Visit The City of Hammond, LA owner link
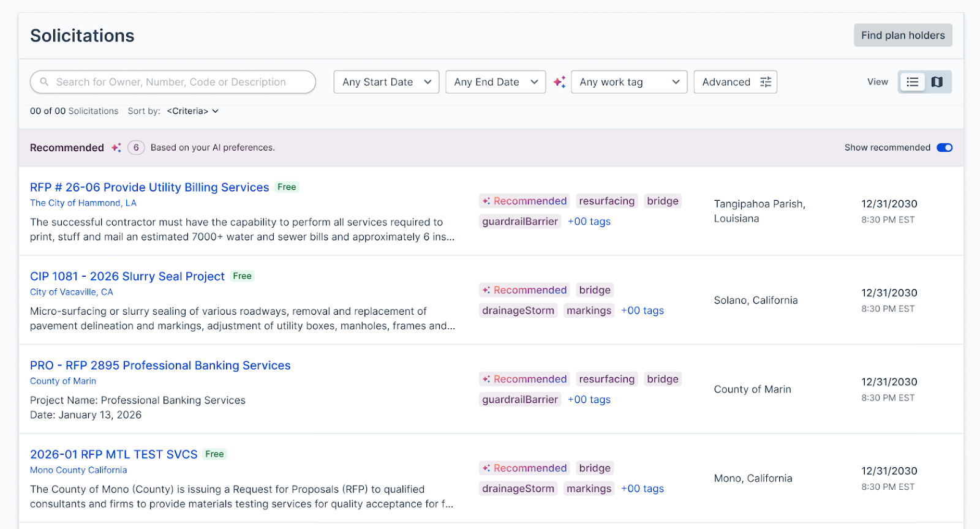Viewport: 980px width, 529px height. tap(83, 203)
